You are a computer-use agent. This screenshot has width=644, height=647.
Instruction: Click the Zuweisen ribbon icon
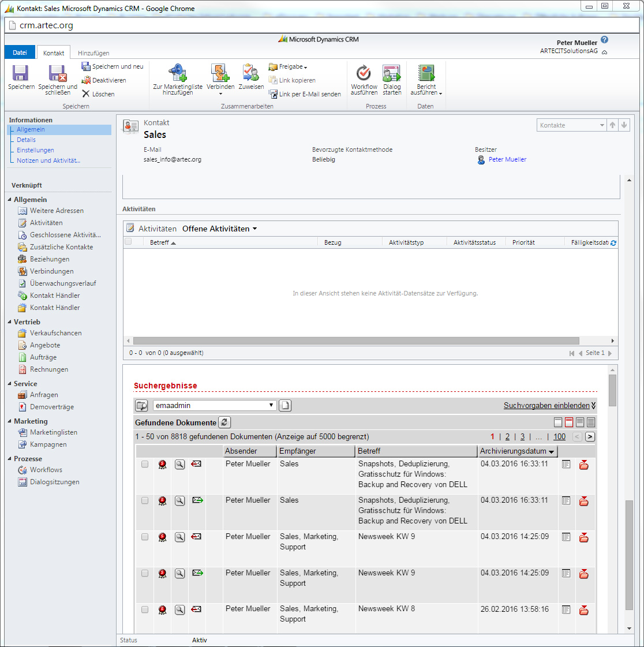[251, 73]
